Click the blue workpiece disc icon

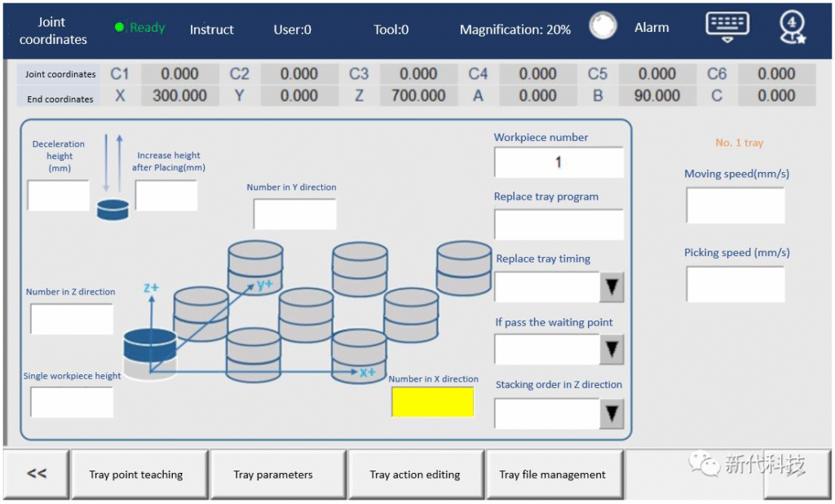click(113, 210)
